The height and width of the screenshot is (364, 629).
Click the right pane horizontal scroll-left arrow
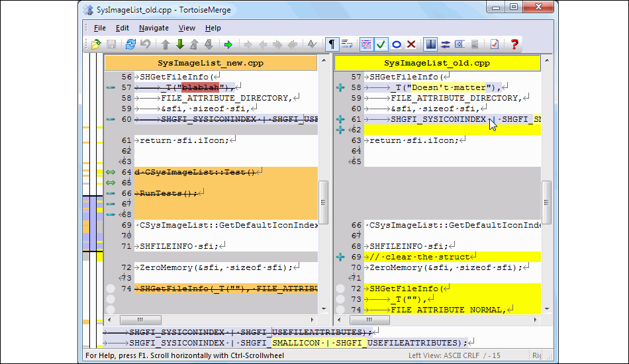click(x=340, y=320)
